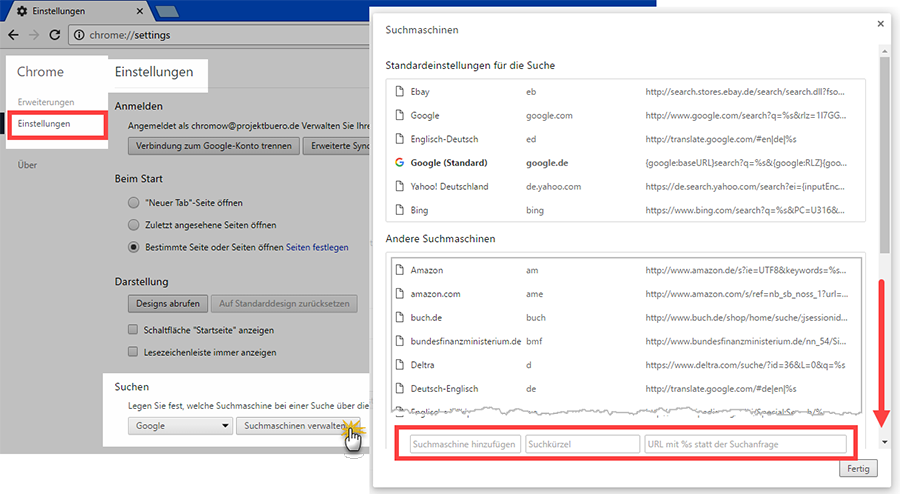Click the keyword 'bmf'

(x=534, y=341)
